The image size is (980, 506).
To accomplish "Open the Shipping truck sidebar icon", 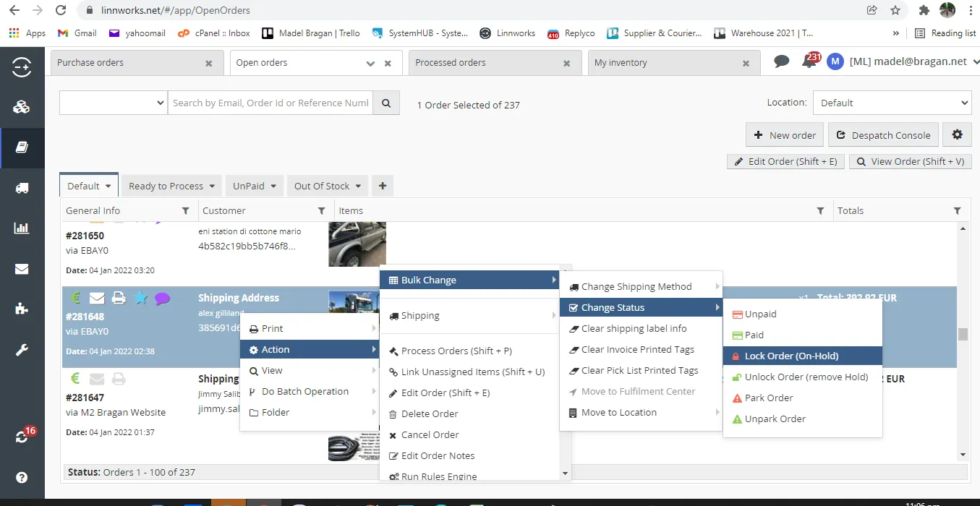I will (22, 188).
